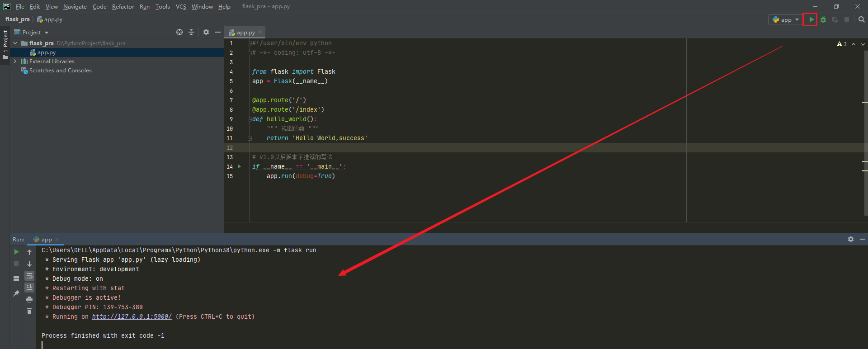This screenshot has height=349, width=868.
Task: Run main block from line 14 gutter arrow
Action: click(x=240, y=166)
